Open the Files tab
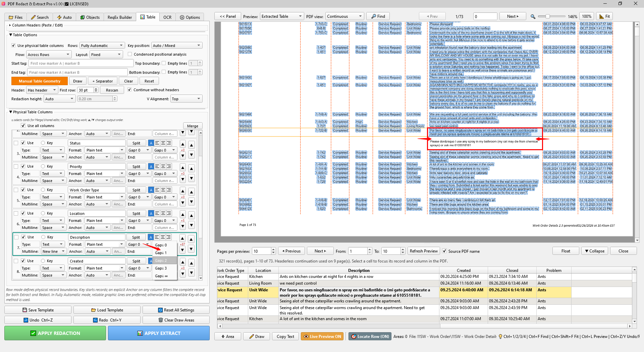This screenshot has width=644, height=352. pos(16,17)
